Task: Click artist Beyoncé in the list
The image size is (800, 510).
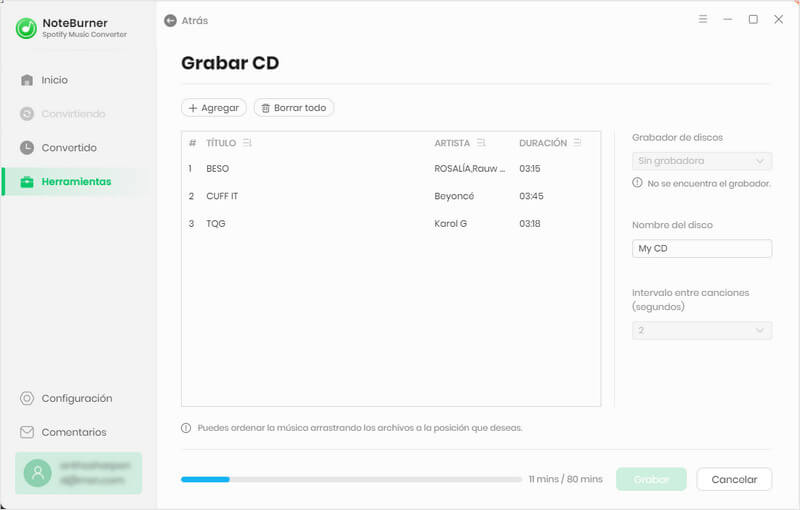Action: [x=454, y=196]
